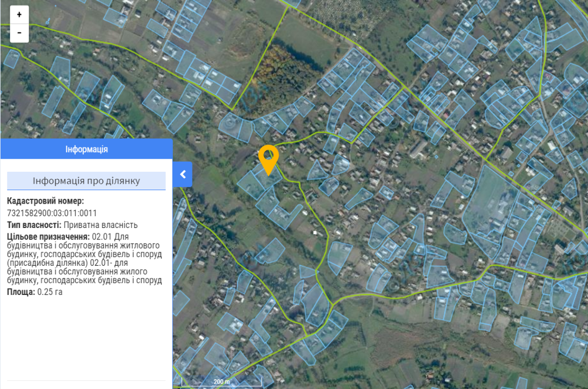The image size is (588, 389).
Task: Zoom in the map with plus button
Action: pyautogui.click(x=19, y=15)
